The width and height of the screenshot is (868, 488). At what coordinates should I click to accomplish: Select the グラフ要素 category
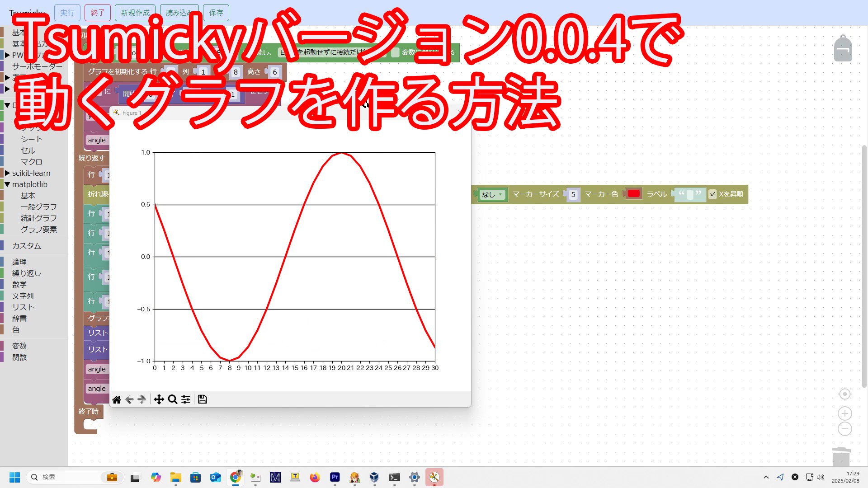[39, 230]
